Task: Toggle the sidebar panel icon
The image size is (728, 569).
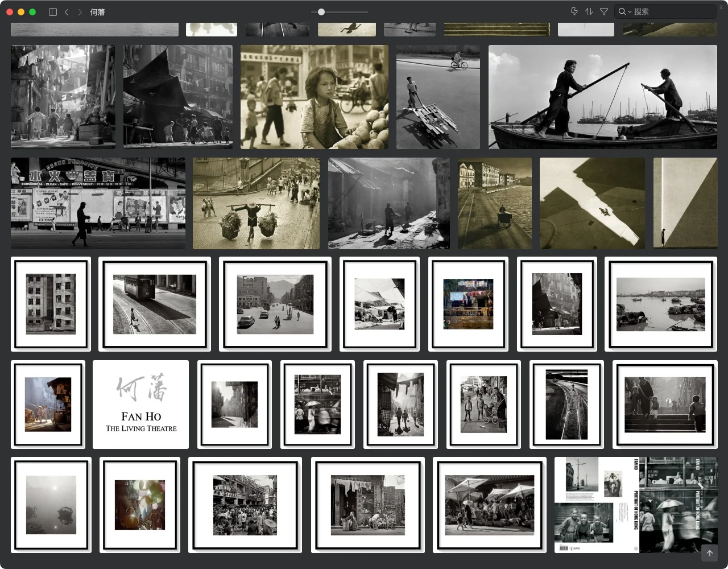Action: point(53,11)
